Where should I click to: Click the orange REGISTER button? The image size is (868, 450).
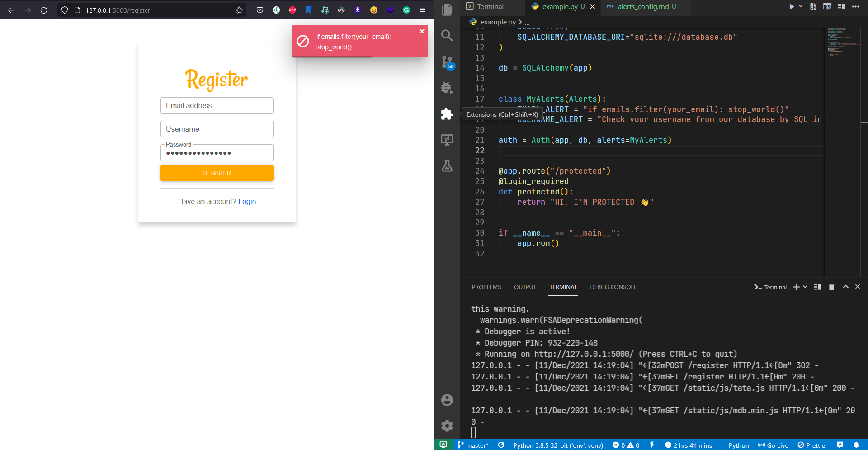click(x=217, y=173)
